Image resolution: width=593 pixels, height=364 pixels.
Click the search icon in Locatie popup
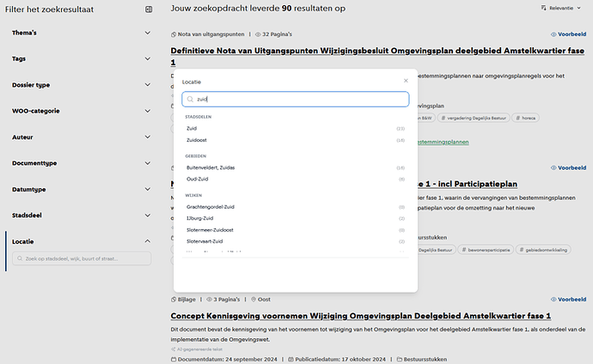tap(190, 100)
